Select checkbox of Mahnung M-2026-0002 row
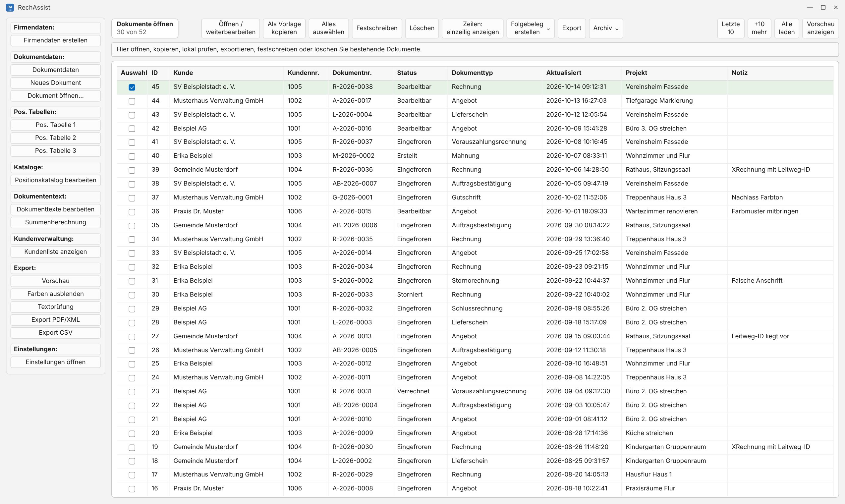Image resolution: width=845 pixels, height=504 pixels. (132, 156)
